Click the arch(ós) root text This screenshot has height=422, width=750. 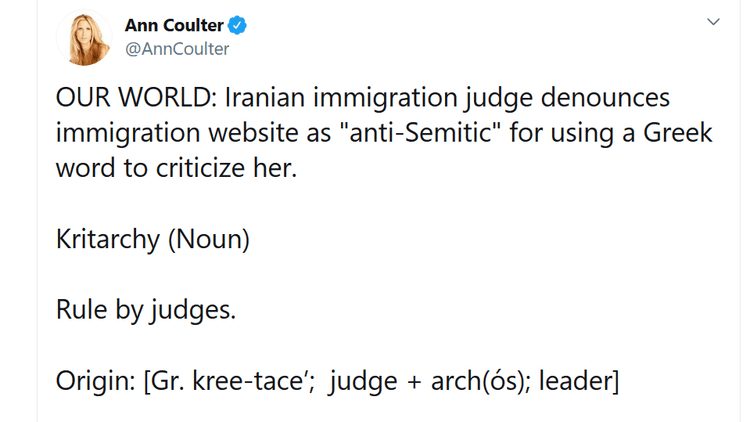[481, 382]
